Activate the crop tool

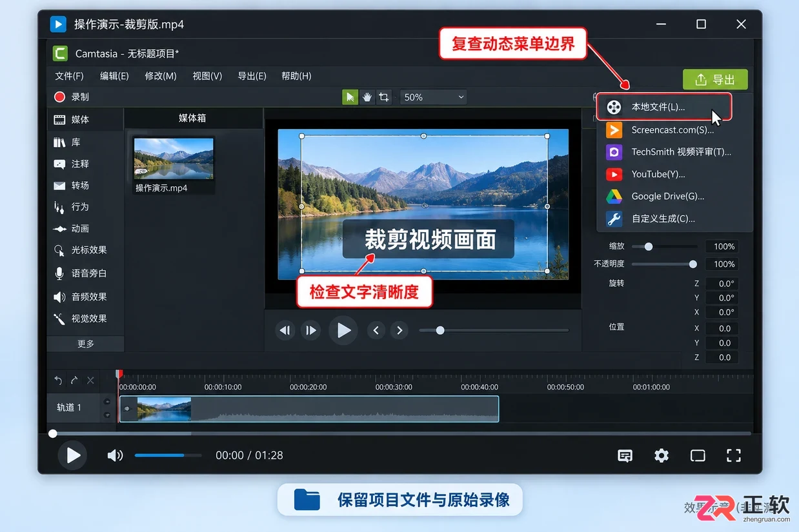pyautogui.click(x=384, y=97)
